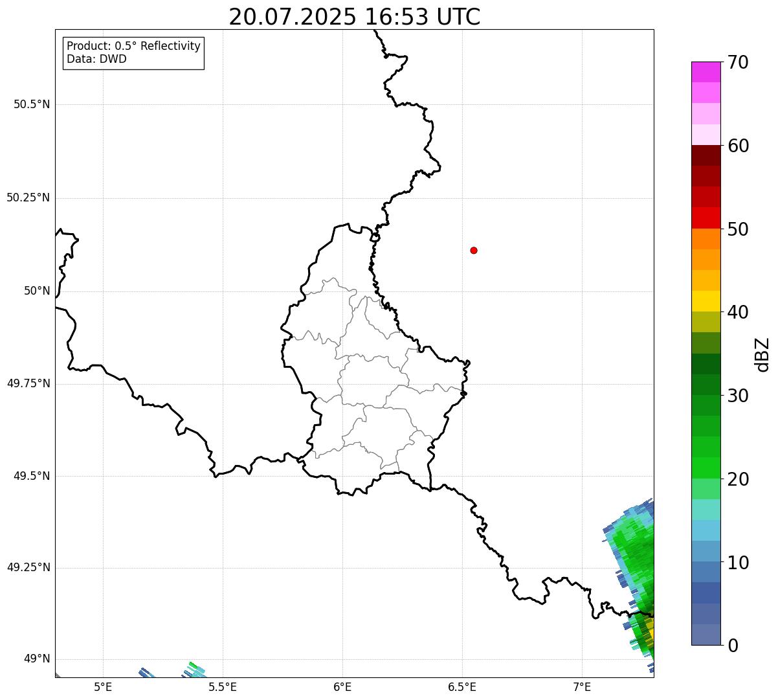Image resolution: width=778 pixels, height=700 pixels.
Task: Click the turquoise colorbar segment near 17 dBZ
Action: pos(706,509)
